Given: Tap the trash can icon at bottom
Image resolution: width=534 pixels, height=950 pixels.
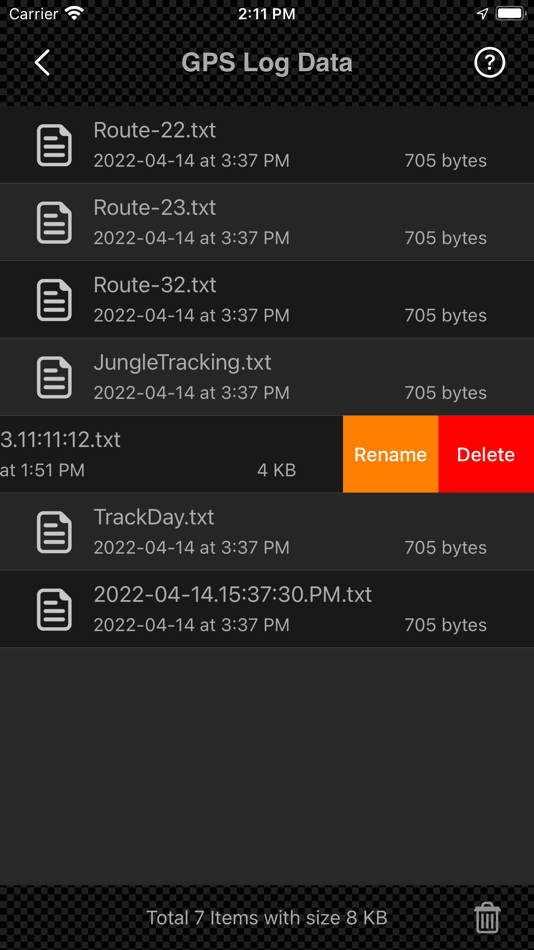Looking at the screenshot, I should [x=487, y=917].
